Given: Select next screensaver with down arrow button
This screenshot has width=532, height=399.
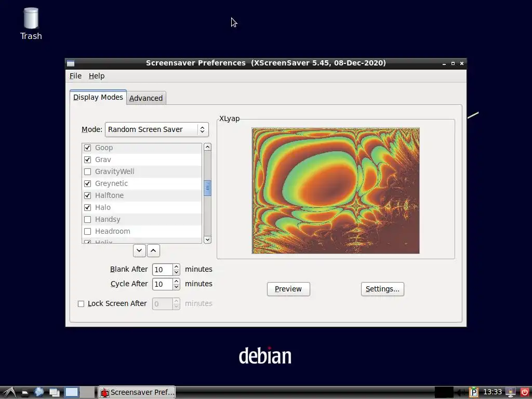Looking at the screenshot, I should (139, 251).
